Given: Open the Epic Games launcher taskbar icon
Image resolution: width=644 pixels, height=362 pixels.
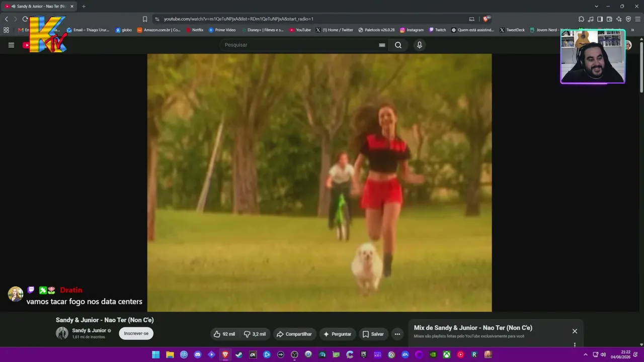Looking at the screenshot, I should (364, 354).
